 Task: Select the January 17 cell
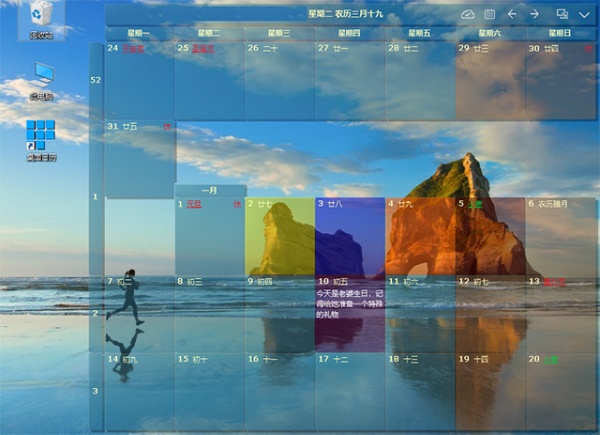pyautogui.click(x=350, y=392)
